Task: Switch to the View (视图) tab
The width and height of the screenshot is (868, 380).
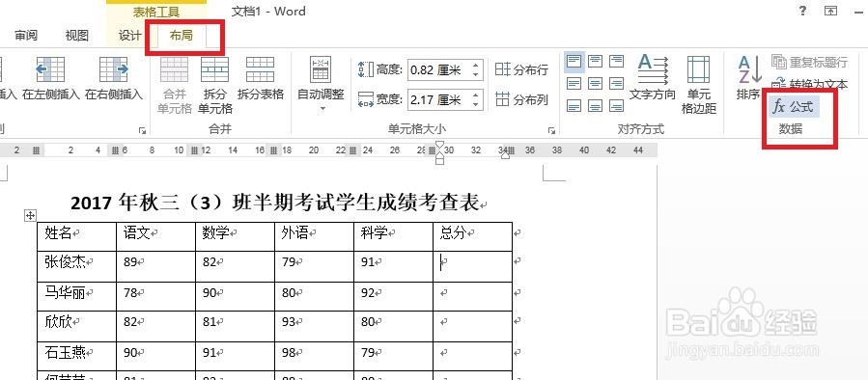Action: (76, 36)
